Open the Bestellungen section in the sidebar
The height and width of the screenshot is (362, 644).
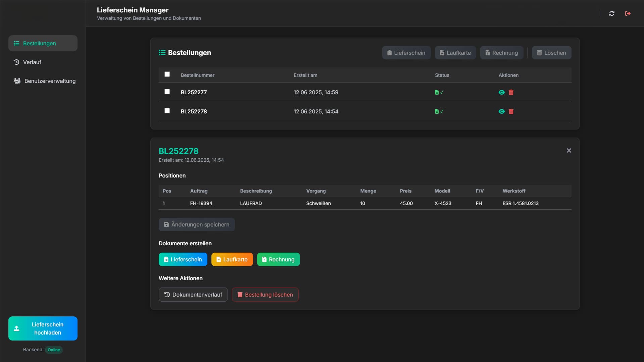point(43,43)
